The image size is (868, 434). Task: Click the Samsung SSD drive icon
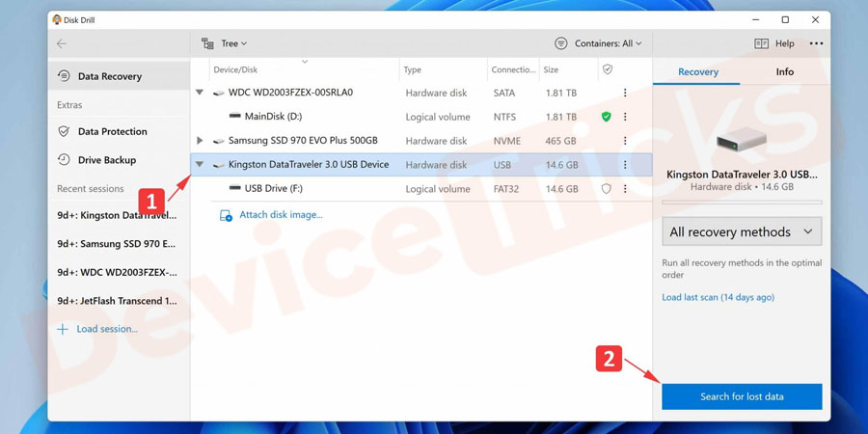[x=219, y=141]
